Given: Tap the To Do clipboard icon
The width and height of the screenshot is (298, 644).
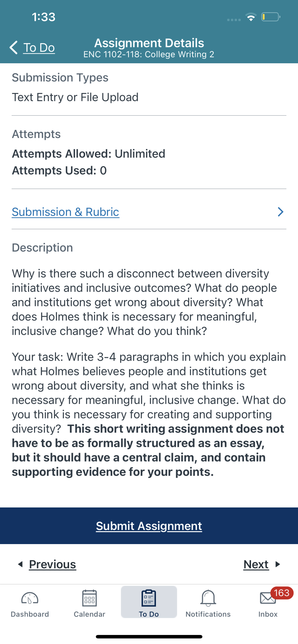Looking at the screenshot, I should [x=149, y=598].
